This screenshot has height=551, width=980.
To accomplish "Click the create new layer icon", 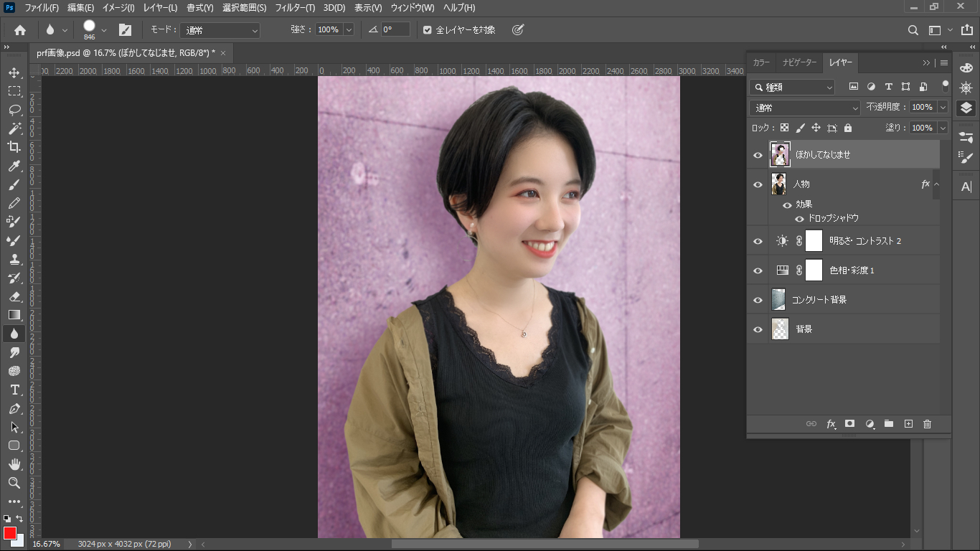I will (908, 424).
